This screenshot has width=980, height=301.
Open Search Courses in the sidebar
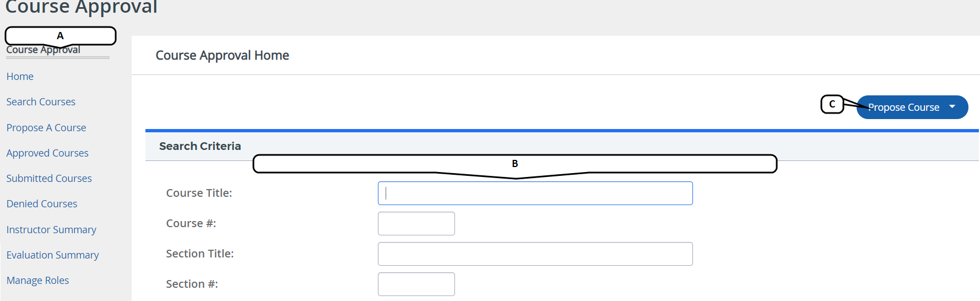(41, 102)
